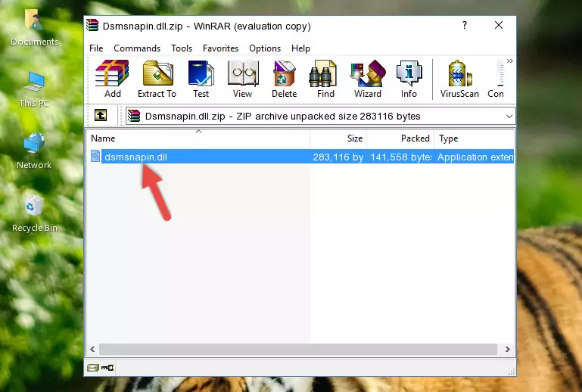
Task: Close the WinRAR window
Action: click(x=499, y=25)
